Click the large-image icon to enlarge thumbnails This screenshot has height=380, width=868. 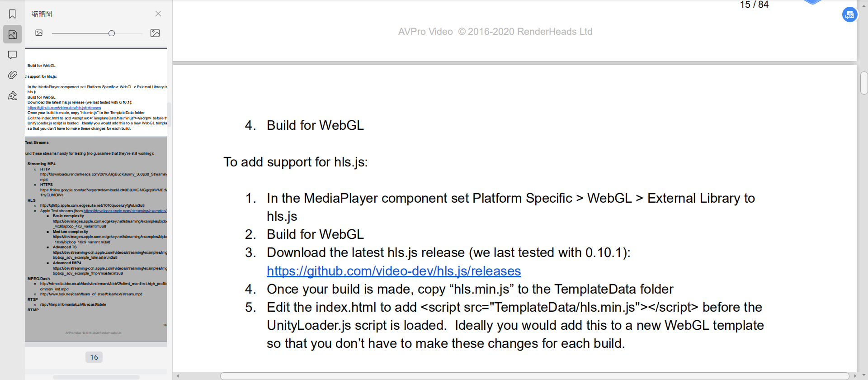(x=155, y=33)
